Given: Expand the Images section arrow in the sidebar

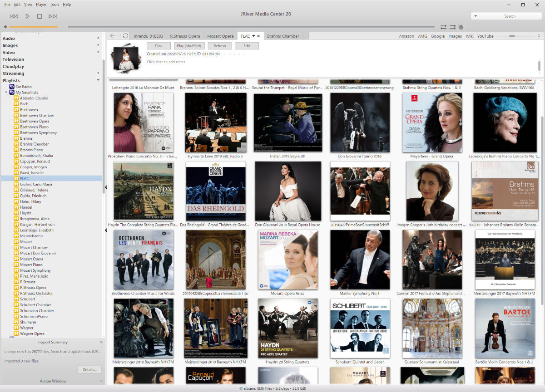Looking at the screenshot, I should click(98, 45).
